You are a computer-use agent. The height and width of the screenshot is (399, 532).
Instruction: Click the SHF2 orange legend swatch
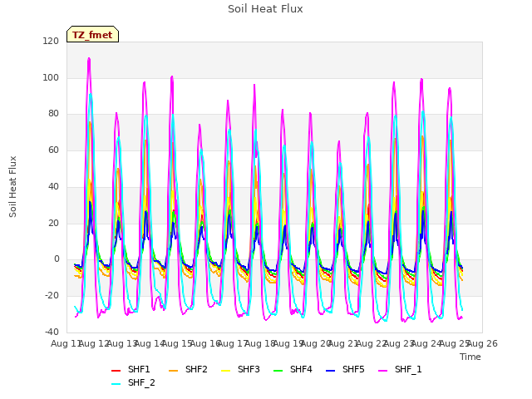pyautogui.click(x=173, y=371)
